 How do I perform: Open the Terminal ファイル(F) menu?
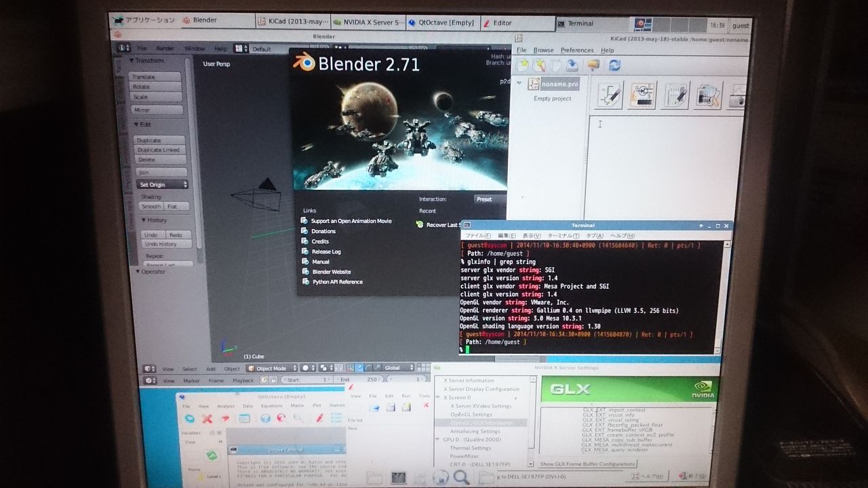coord(478,235)
